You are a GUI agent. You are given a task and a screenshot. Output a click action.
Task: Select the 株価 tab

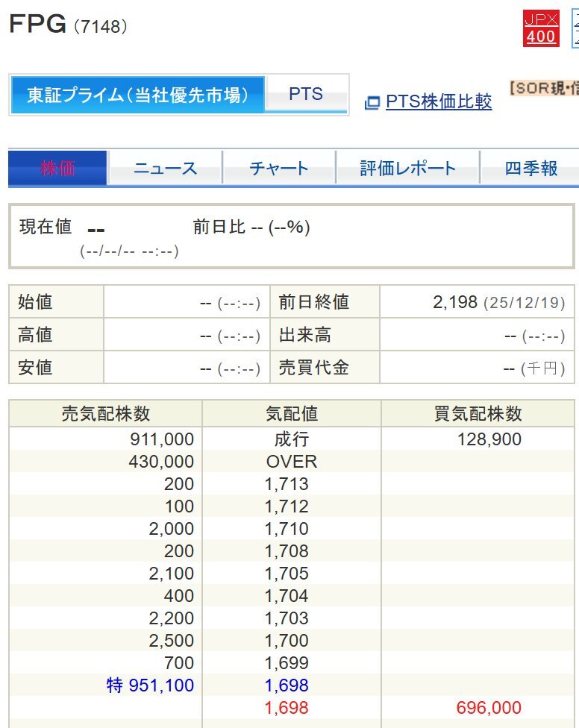point(57,168)
